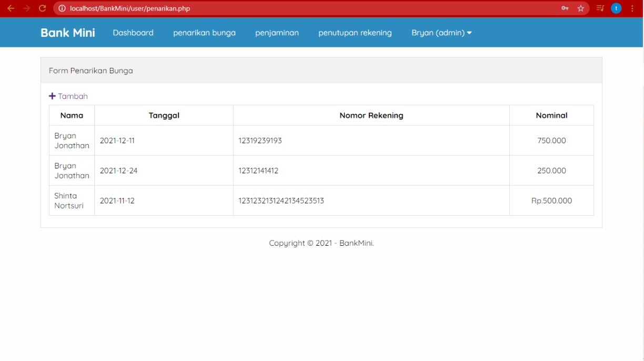This screenshot has width=644, height=361.
Task: Open penarikan bunga menu item
Action: 204,33
